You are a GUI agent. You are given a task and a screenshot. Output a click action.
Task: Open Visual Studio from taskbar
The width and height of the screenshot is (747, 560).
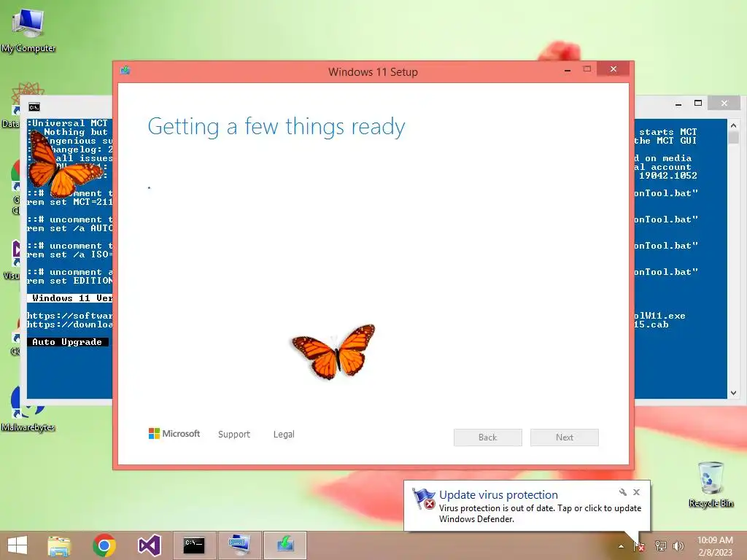pyautogui.click(x=149, y=545)
